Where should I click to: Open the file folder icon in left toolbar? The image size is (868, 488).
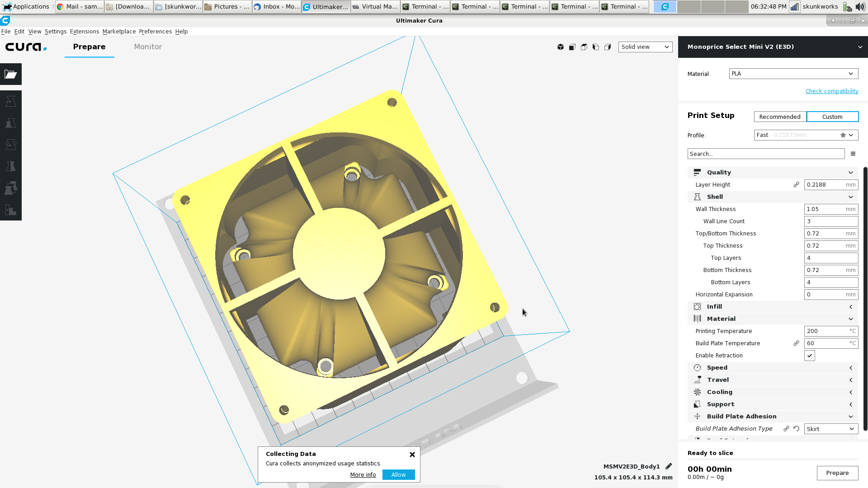pyautogui.click(x=11, y=74)
